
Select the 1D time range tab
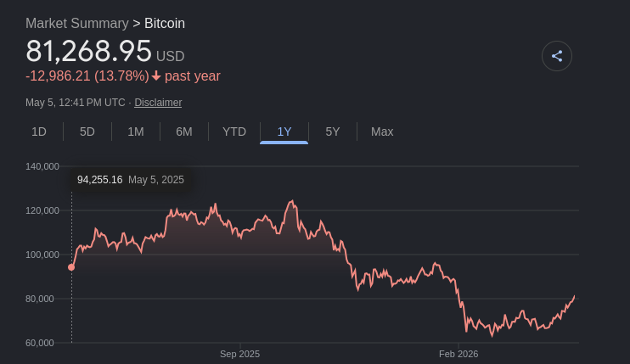[x=39, y=132]
